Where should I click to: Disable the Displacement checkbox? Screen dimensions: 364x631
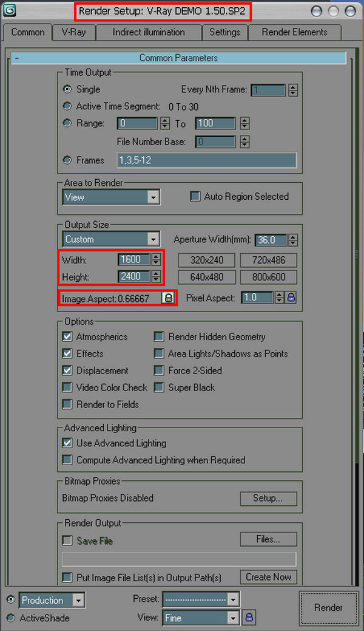click(x=67, y=370)
